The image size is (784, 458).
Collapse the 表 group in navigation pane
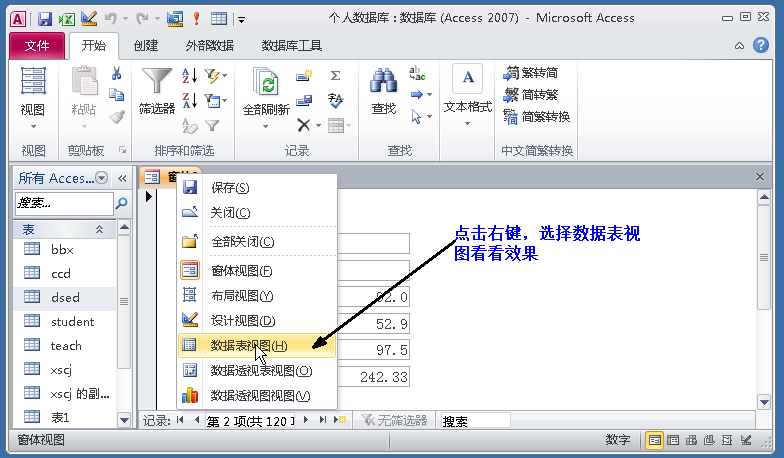100,230
